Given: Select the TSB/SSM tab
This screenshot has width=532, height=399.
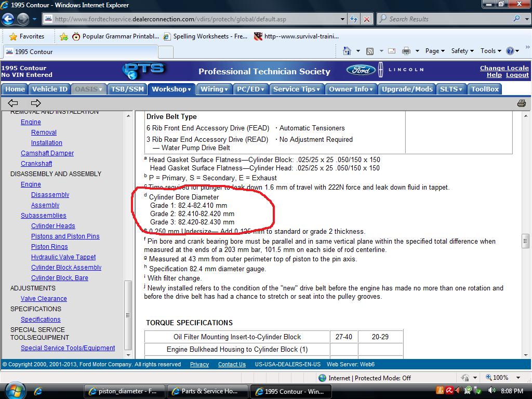Looking at the screenshot, I should pyautogui.click(x=127, y=89).
